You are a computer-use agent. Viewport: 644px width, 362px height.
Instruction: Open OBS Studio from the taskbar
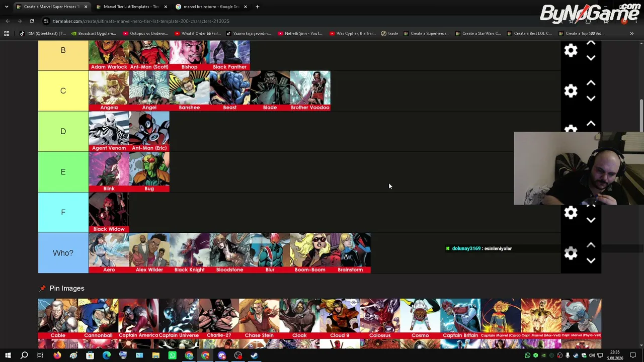(x=238, y=355)
